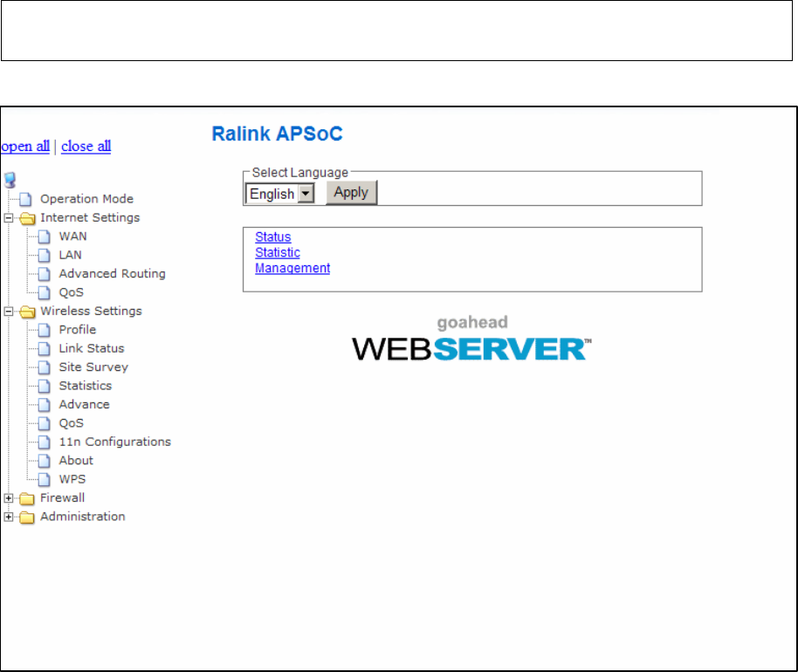Click the Internet Settings folder icon
The image size is (798, 672).
point(27,218)
